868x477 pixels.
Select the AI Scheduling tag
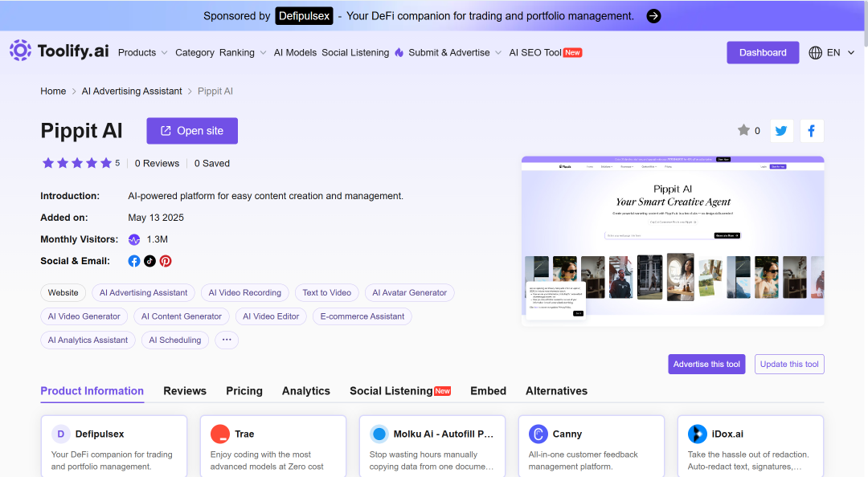(x=175, y=340)
